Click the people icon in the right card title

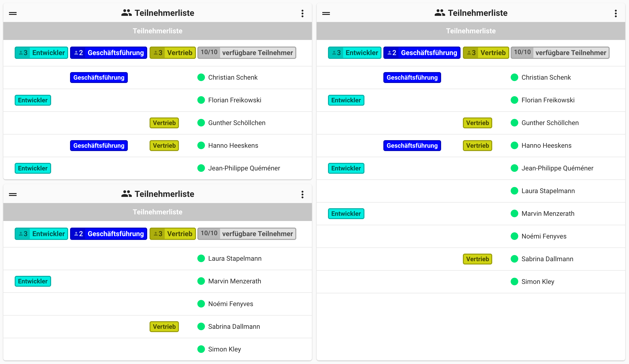[439, 13]
